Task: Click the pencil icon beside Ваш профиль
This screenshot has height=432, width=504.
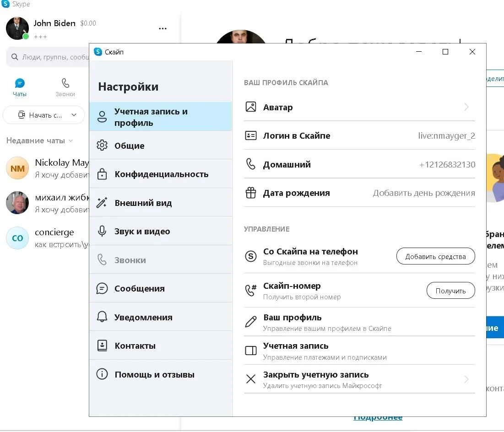Action: [x=251, y=321]
